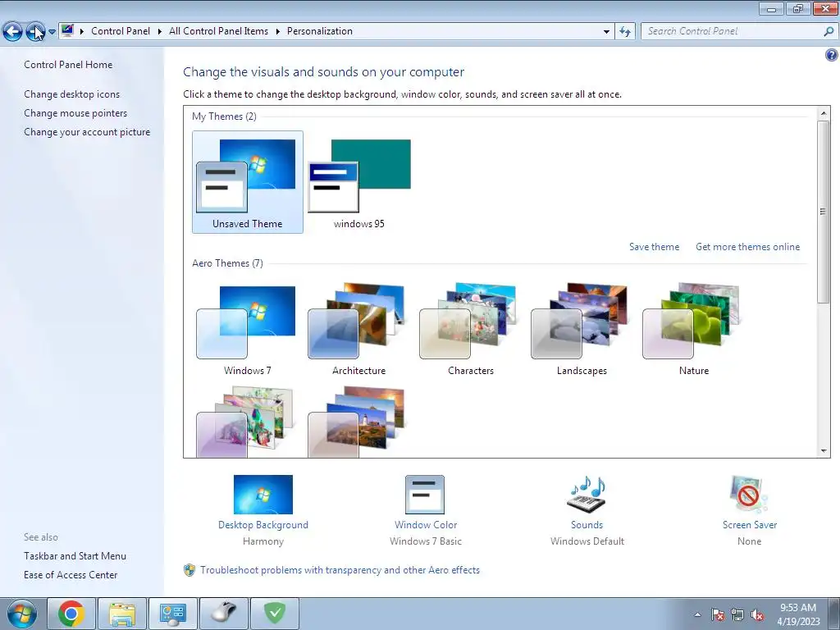The width and height of the screenshot is (840, 630).
Task: Click the Refresh button in address bar
Action: coord(625,32)
